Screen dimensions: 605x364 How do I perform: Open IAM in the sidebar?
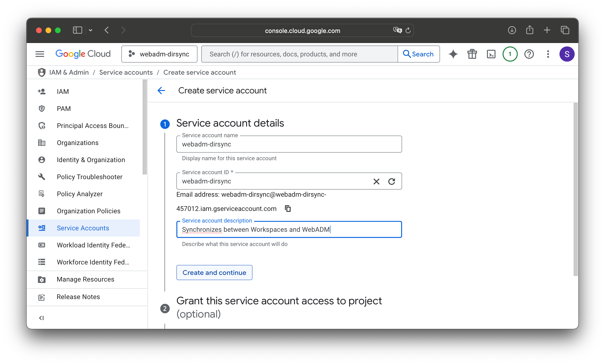pos(83,91)
